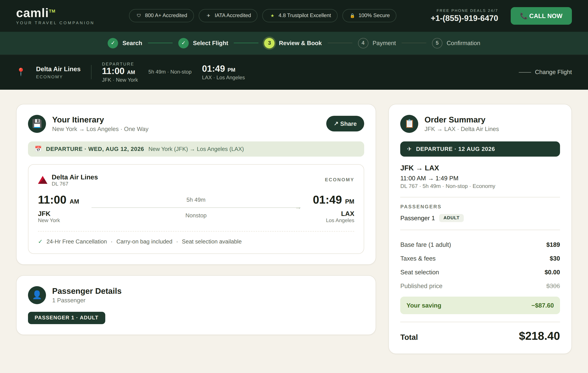Click the Call Now button

coord(541,16)
